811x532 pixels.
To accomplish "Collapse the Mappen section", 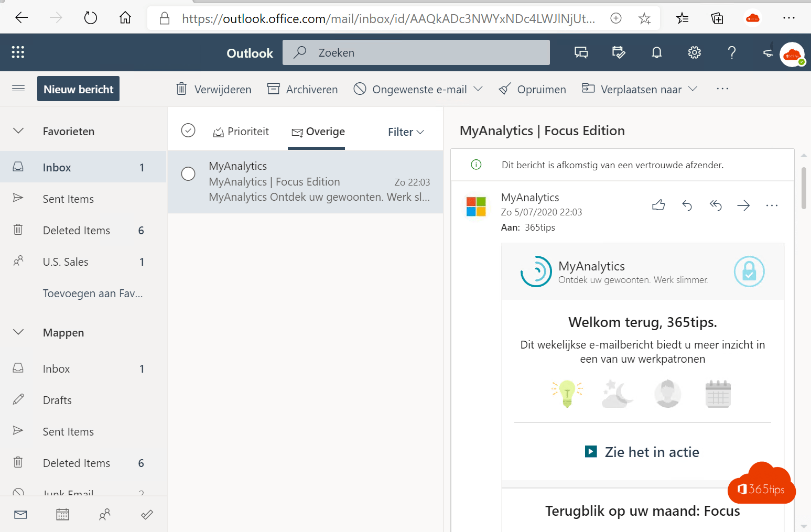I will tap(18, 332).
